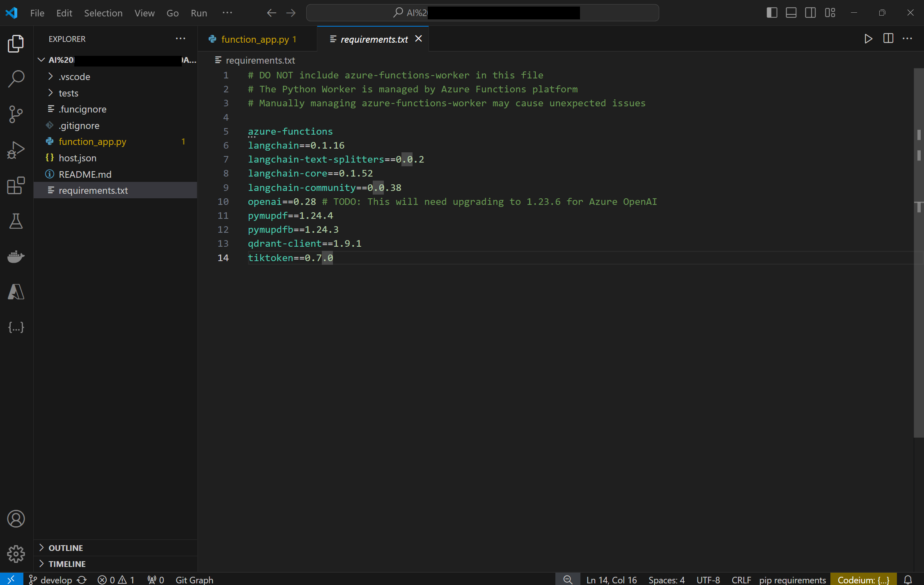The image size is (924, 585).
Task: Click the Codeium status bar button
Action: (x=863, y=580)
